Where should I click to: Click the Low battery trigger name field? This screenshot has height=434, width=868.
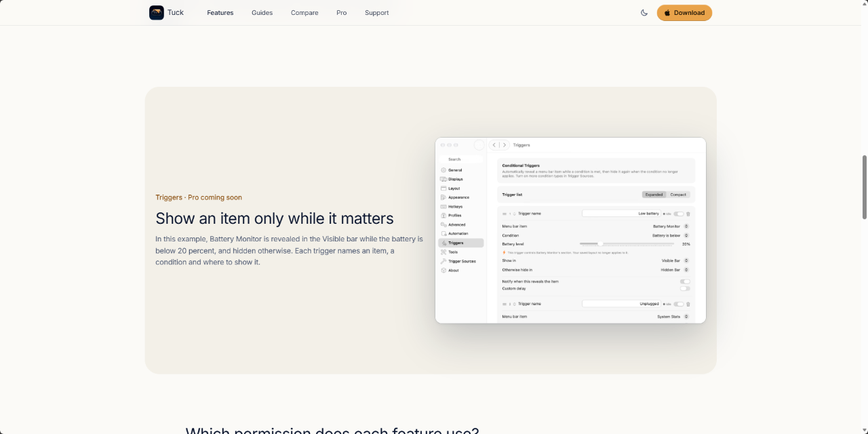click(x=621, y=214)
